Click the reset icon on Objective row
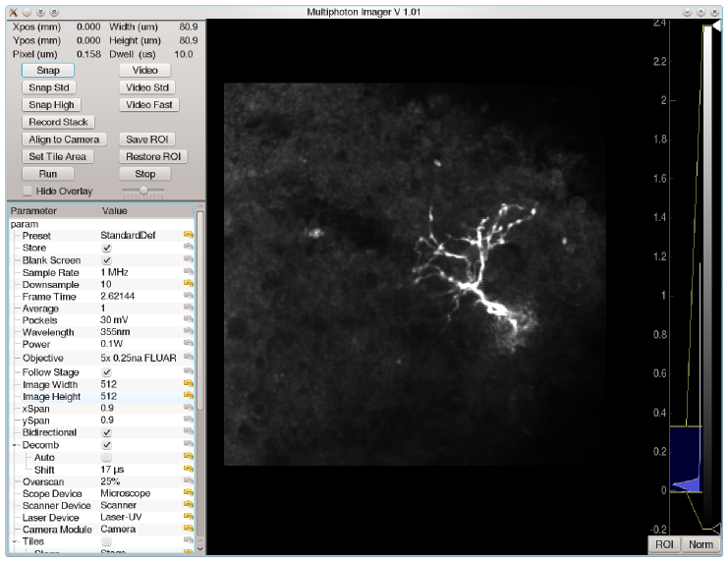 click(x=189, y=358)
